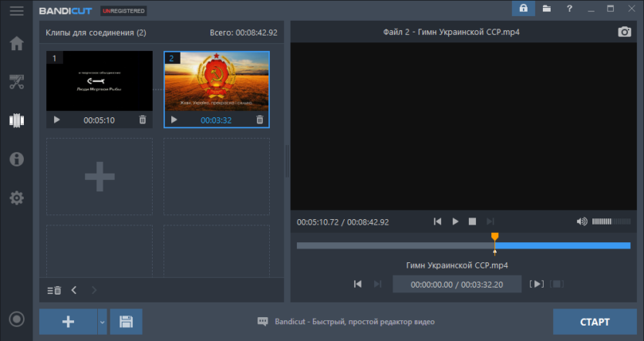Delete clip 1 with trash icon

pos(143,120)
